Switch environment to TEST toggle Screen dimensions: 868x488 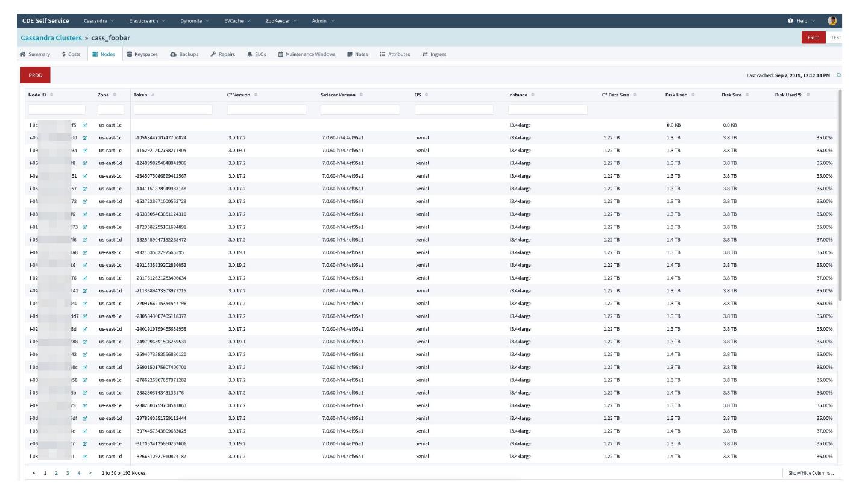coord(835,37)
